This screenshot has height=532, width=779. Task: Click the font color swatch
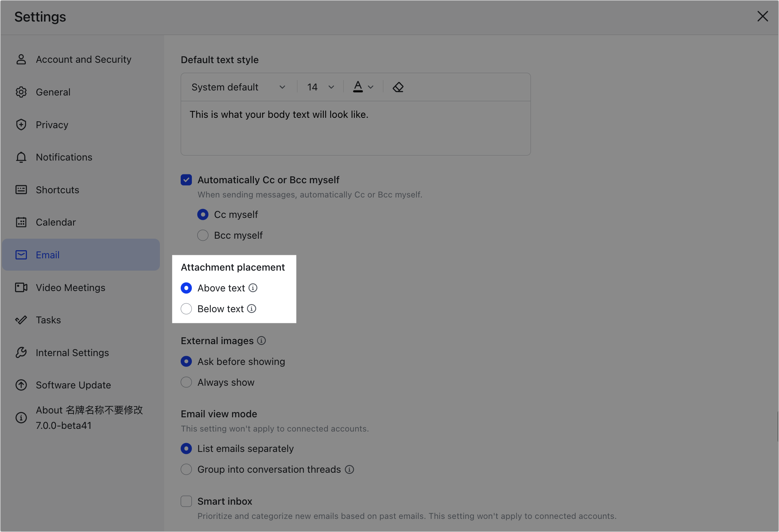point(358,87)
